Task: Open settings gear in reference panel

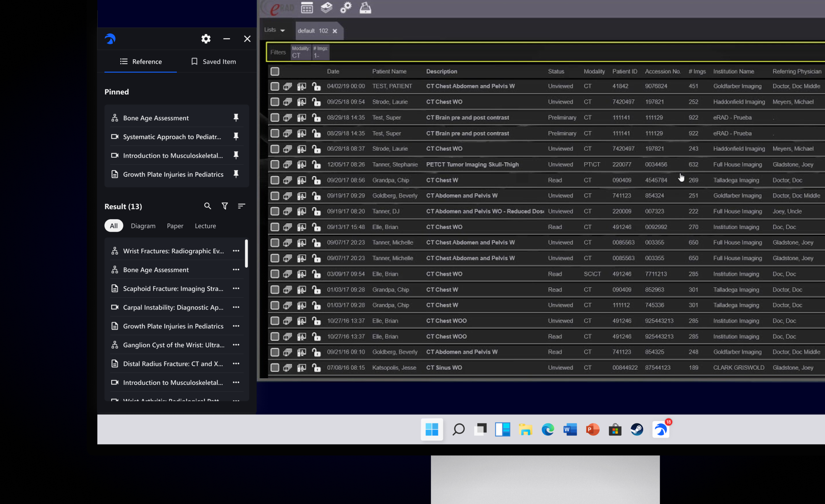Action: (x=206, y=39)
